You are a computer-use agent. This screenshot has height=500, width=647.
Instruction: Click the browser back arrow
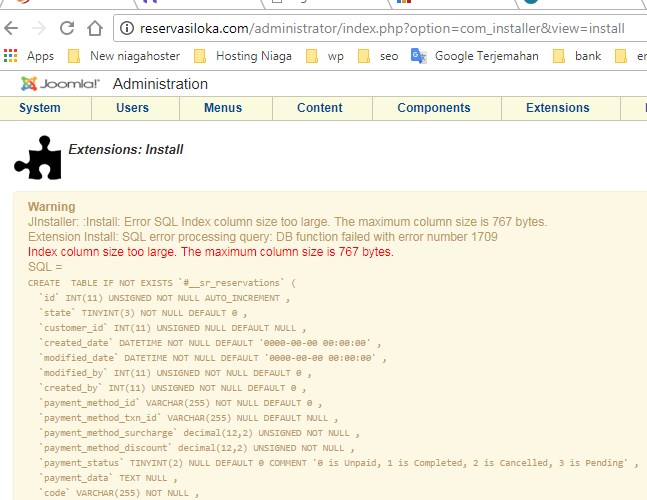[13, 28]
